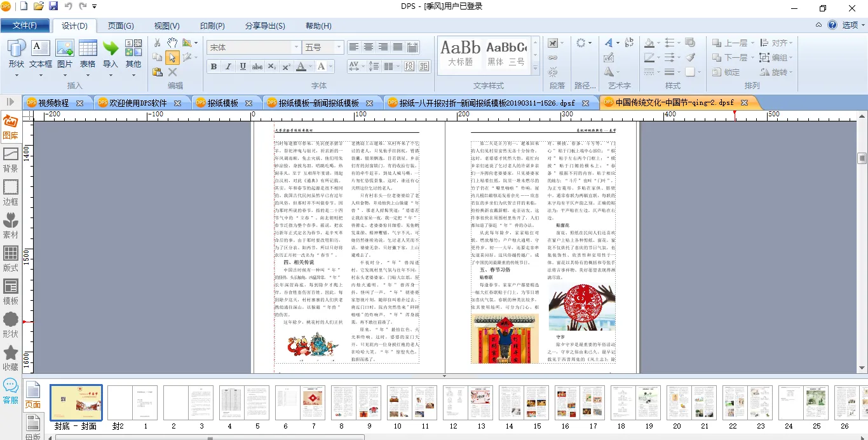
Task: Select the 封底-封面 cover page thumbnail
Action: (76, 402)
